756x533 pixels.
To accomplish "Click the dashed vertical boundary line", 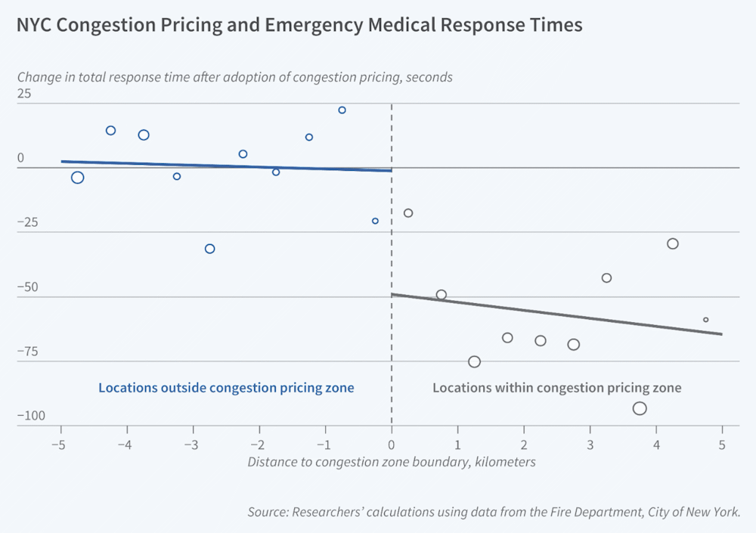I will [x=392, y=265].
